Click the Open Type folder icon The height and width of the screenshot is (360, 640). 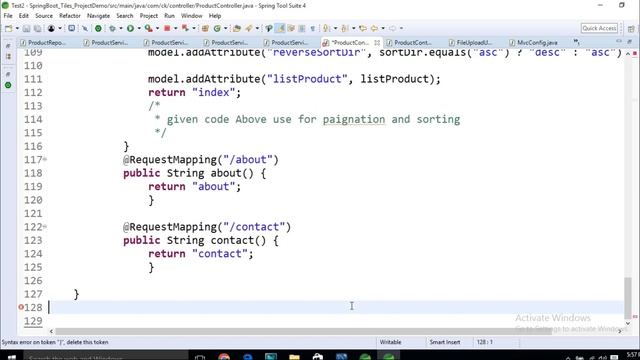(237, 28)
